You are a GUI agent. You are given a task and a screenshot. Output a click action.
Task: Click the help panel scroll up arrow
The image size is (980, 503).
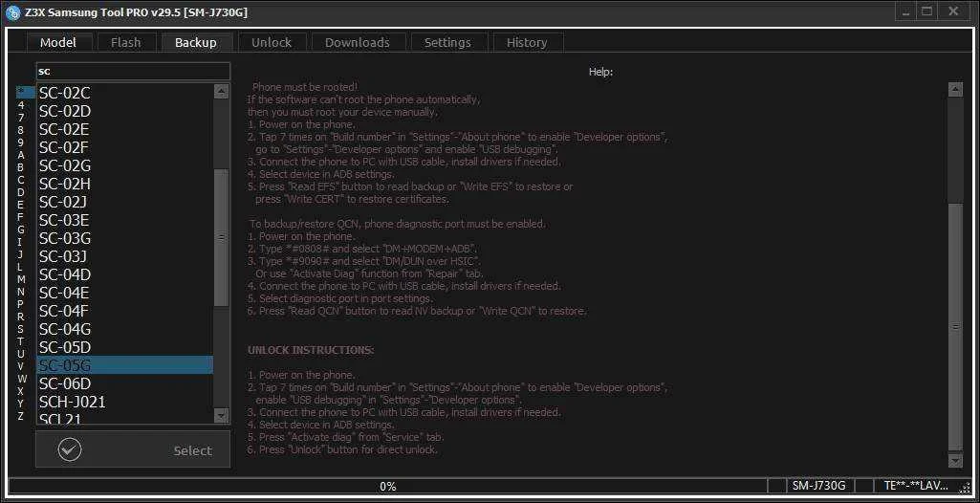click(955, 89)
